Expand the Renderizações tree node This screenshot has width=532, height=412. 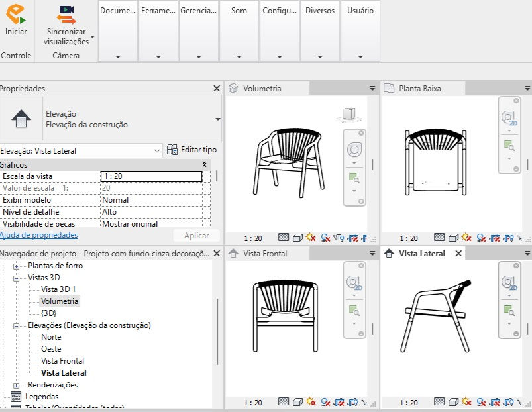point(16,386)
